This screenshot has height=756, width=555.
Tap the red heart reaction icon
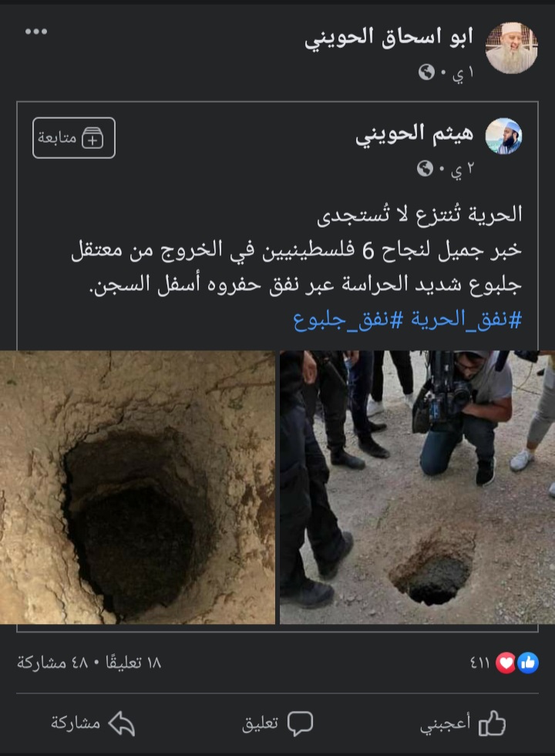tap(506, 663)
